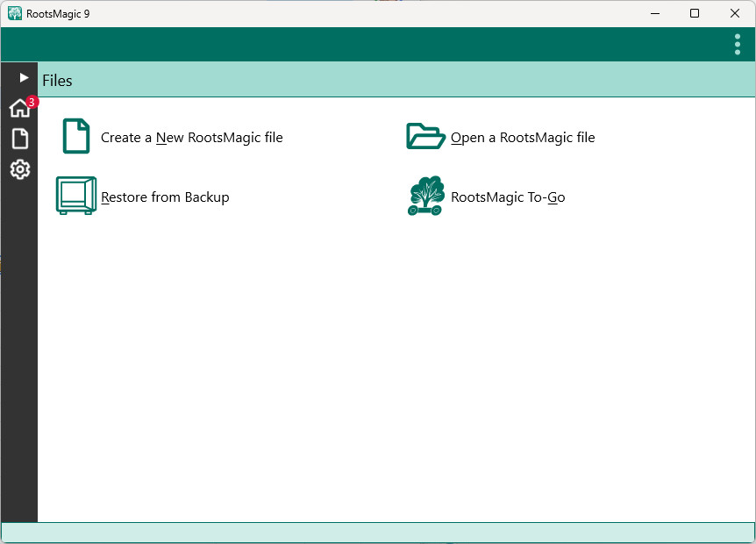Choose "Open a RootsMagic file" label
The height and width of the screenshot is (544, 756).
pos(523,138)
